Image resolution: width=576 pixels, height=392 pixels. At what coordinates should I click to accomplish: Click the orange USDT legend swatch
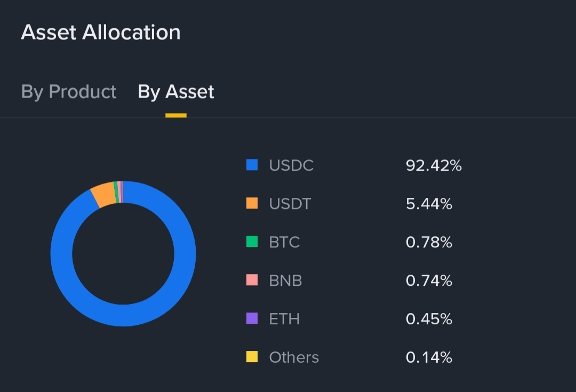[252, 203]
